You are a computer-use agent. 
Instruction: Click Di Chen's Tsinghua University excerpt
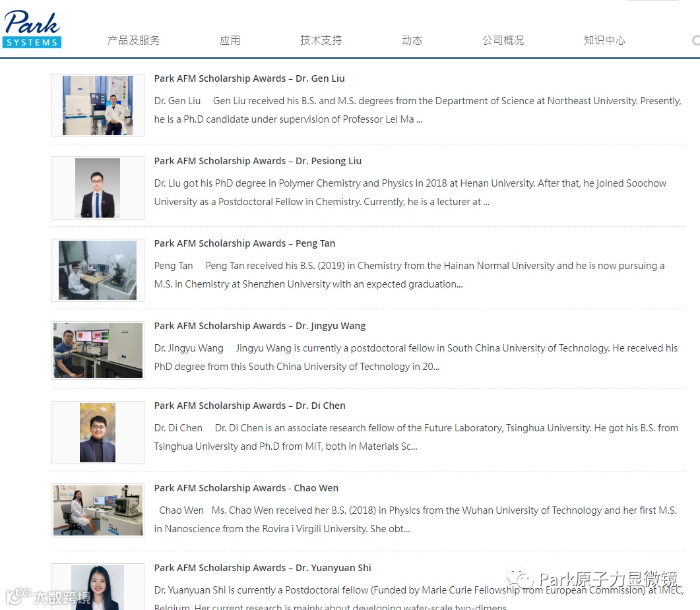pos(416,437)
